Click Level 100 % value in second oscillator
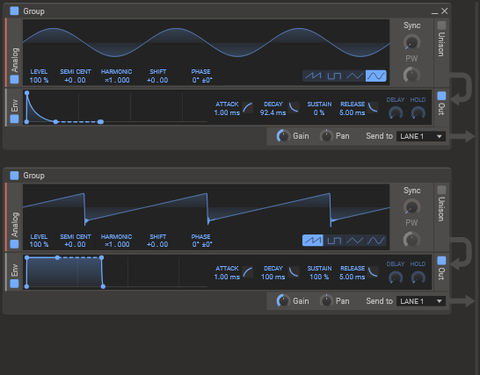 (39, 244)
